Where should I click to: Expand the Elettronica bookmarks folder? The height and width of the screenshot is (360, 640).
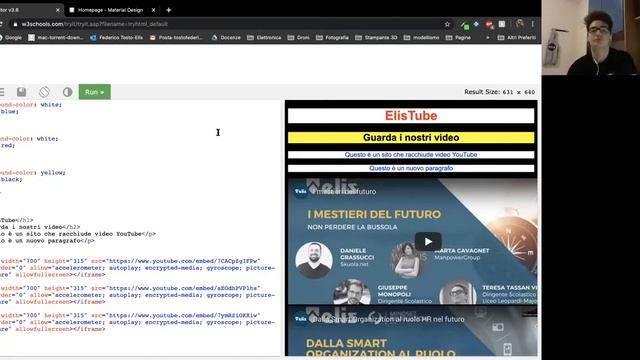[x=264, y=38]
